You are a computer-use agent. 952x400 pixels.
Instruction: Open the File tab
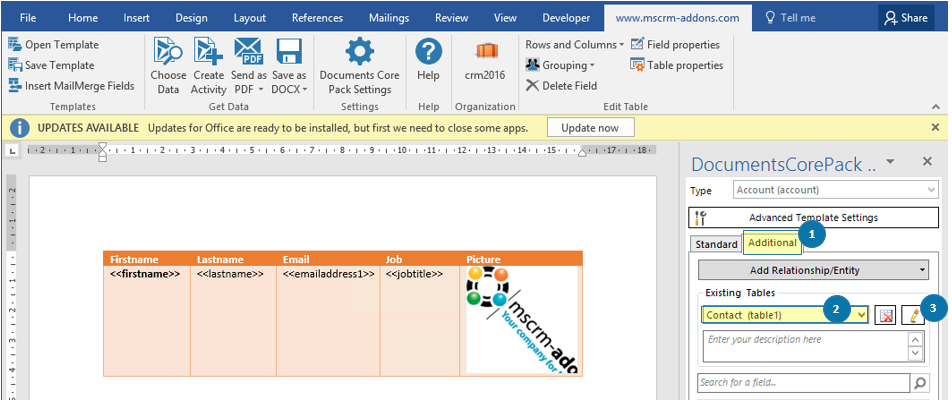(27, 18)
